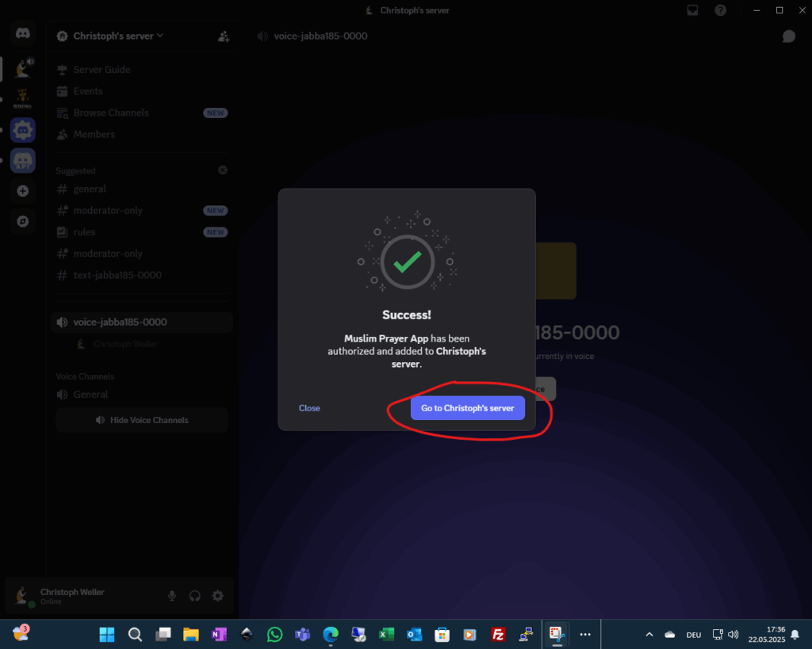
Task: Open User Settings gear icon
Action: [218, 596]
